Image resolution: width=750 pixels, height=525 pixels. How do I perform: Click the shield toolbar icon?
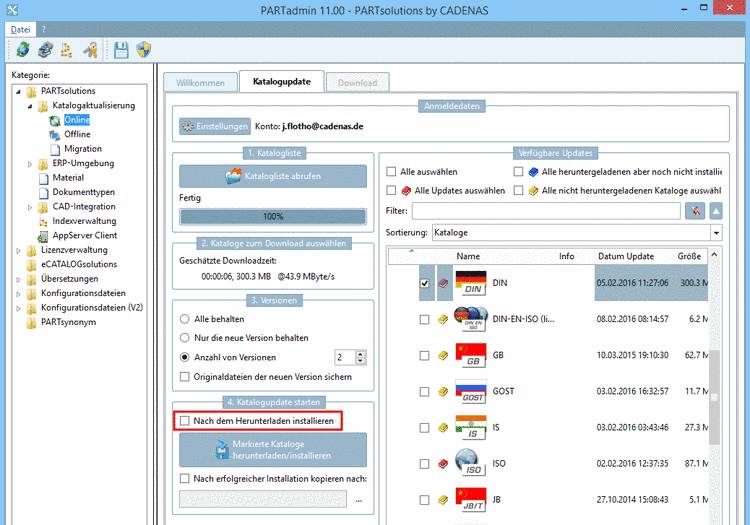point(143,49)
